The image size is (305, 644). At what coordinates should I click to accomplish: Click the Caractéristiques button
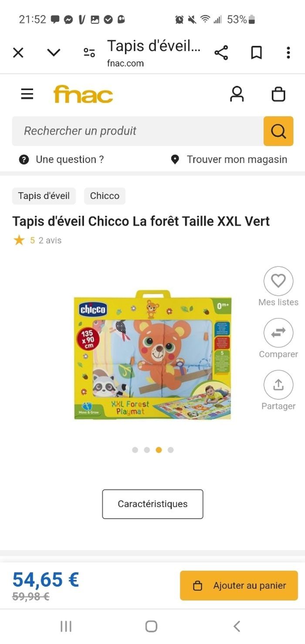(152, 504)
